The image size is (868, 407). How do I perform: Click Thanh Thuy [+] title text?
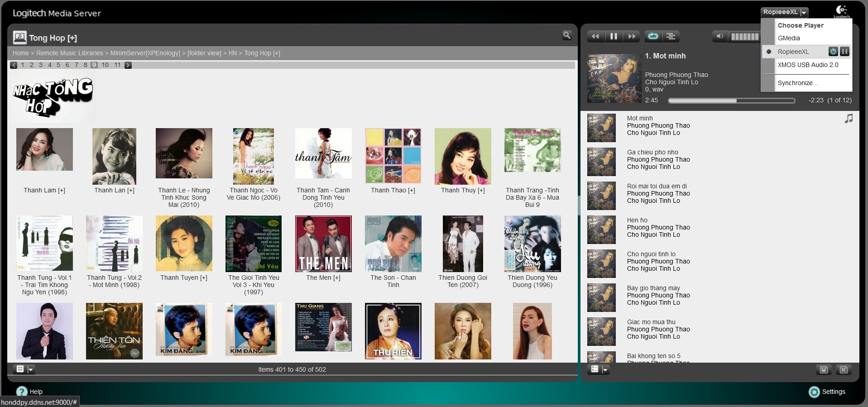click(463, 191)
